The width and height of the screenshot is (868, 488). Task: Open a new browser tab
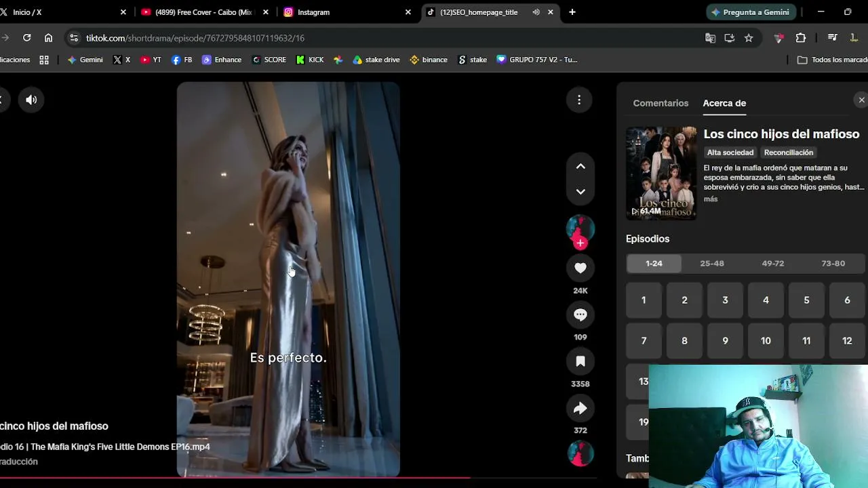[572, 12]
